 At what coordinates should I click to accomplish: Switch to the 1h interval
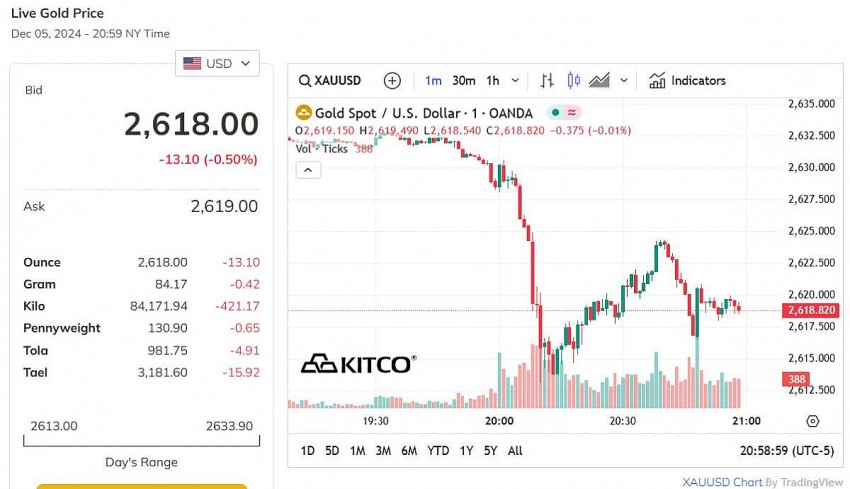pos(493,81)
